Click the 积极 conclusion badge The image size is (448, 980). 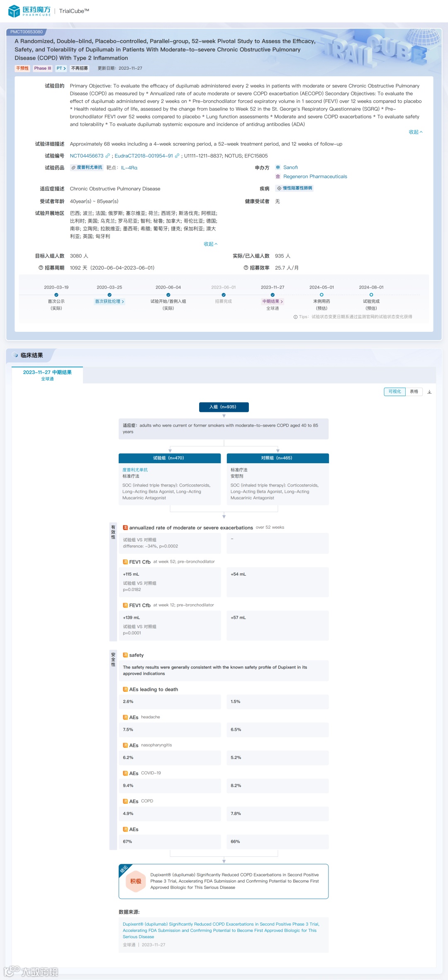click(136, 881)
